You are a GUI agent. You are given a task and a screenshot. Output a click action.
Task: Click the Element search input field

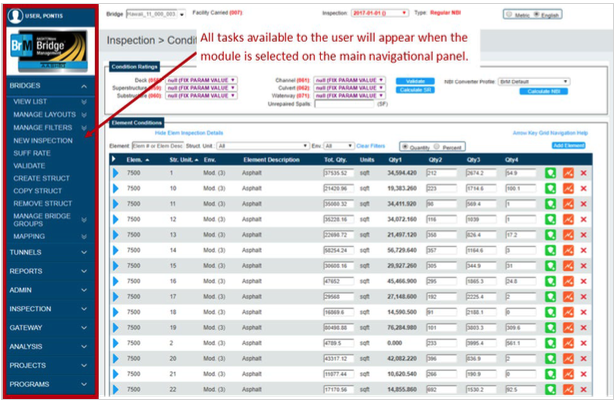point(158,146)
